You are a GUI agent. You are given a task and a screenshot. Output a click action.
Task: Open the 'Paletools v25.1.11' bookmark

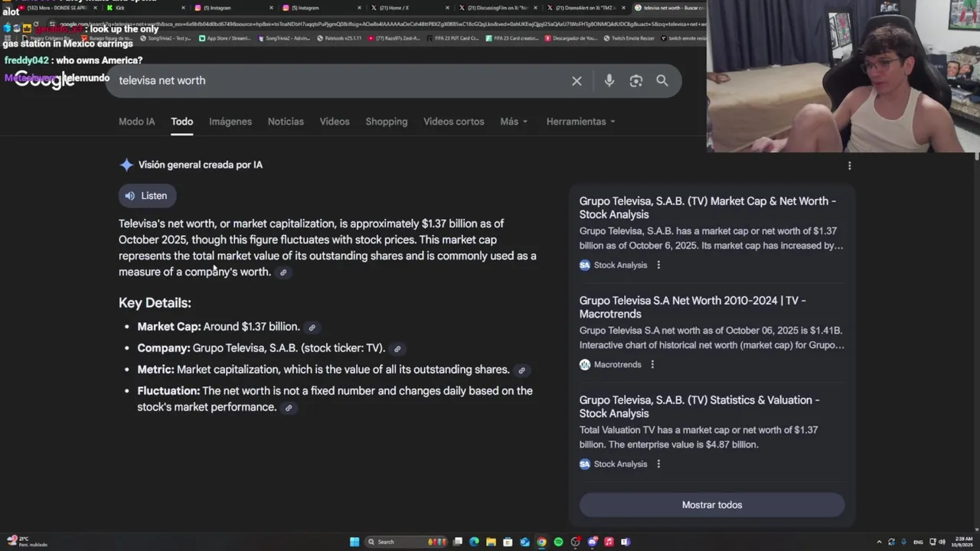pyautogui.click(x=338, y=38)
